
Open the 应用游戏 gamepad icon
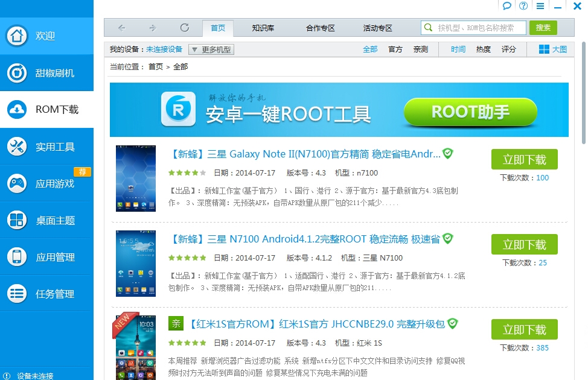click(16, 183)
